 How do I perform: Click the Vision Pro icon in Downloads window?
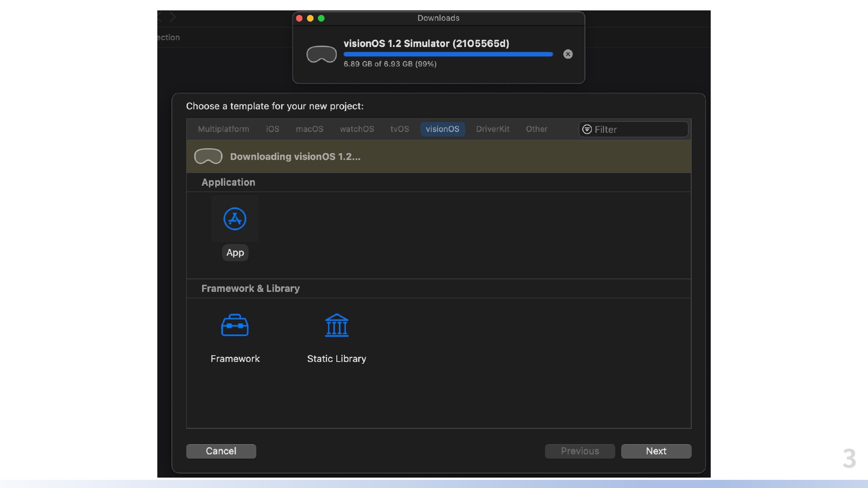click(321, 55)
